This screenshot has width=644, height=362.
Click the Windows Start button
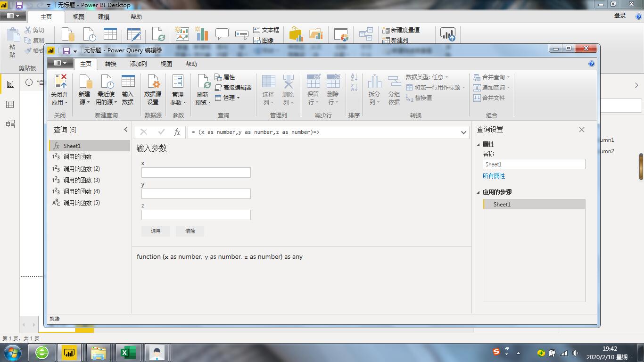[12, 353]
